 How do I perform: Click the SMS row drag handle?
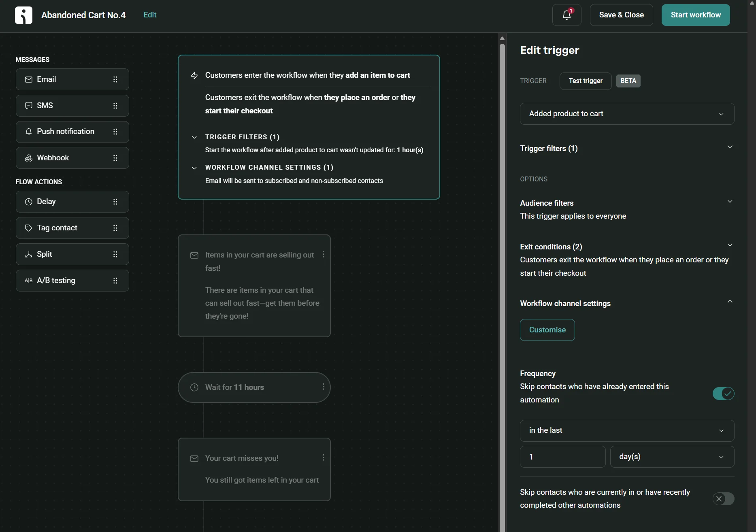[115, 106]
